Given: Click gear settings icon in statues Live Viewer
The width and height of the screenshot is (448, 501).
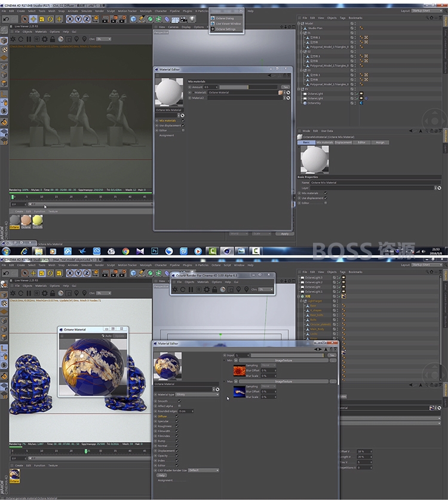Looking at the screenshot, I should (45, 39).
